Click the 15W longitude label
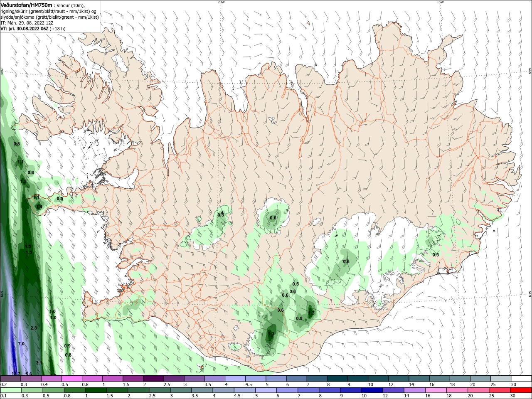This screenshot has width=532, height=399. (440, 2)
